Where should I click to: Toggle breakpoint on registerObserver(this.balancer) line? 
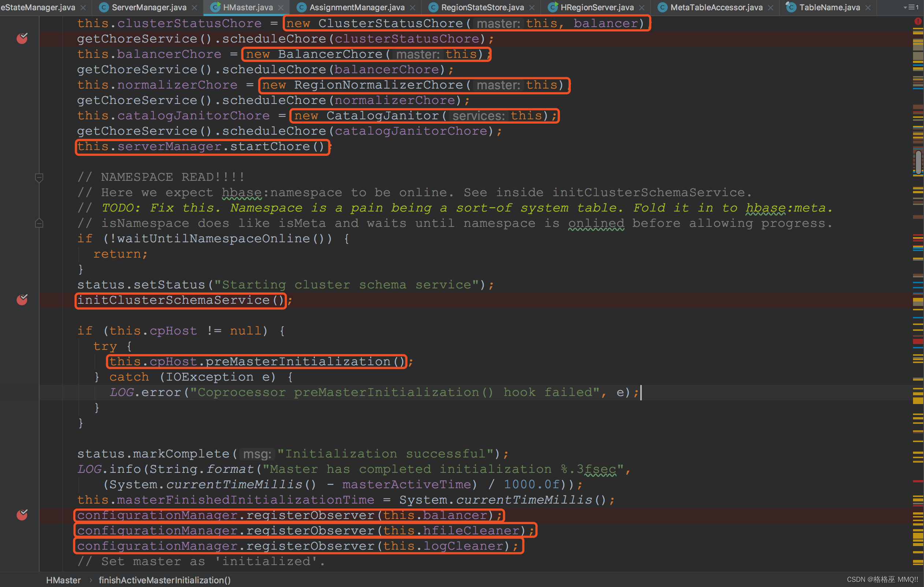22,515
